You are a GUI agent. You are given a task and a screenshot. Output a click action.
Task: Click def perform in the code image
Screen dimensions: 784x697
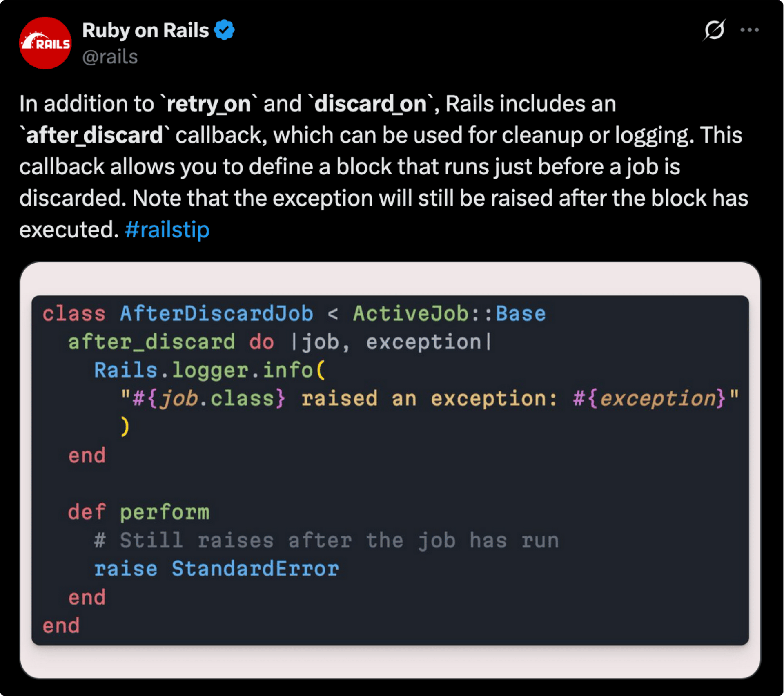point(138,512)
